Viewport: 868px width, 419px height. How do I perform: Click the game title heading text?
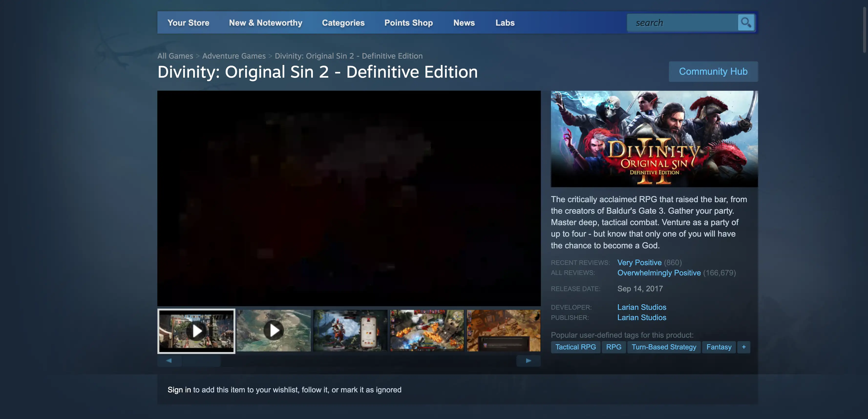(x=318, y=72)
